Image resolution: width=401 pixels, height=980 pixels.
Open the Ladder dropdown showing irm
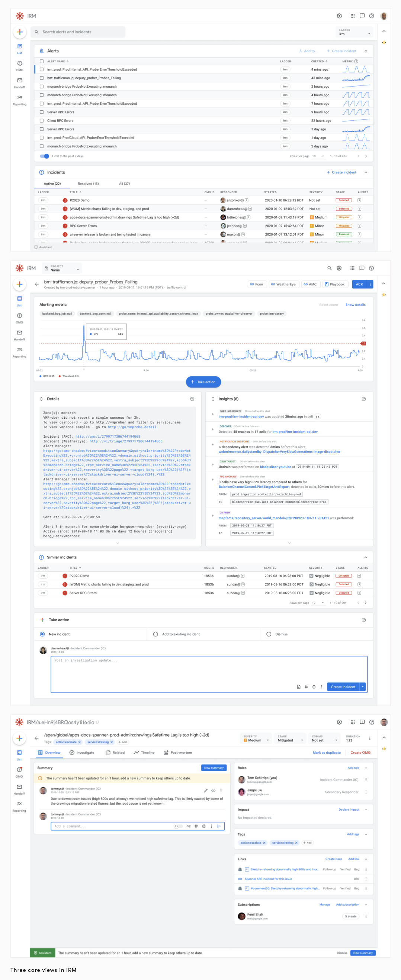355,32
